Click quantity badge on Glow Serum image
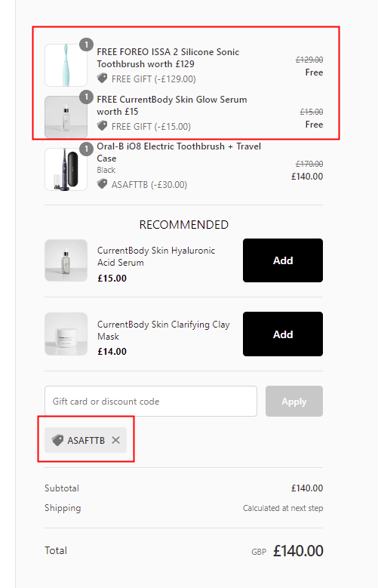 coord(86,97)
